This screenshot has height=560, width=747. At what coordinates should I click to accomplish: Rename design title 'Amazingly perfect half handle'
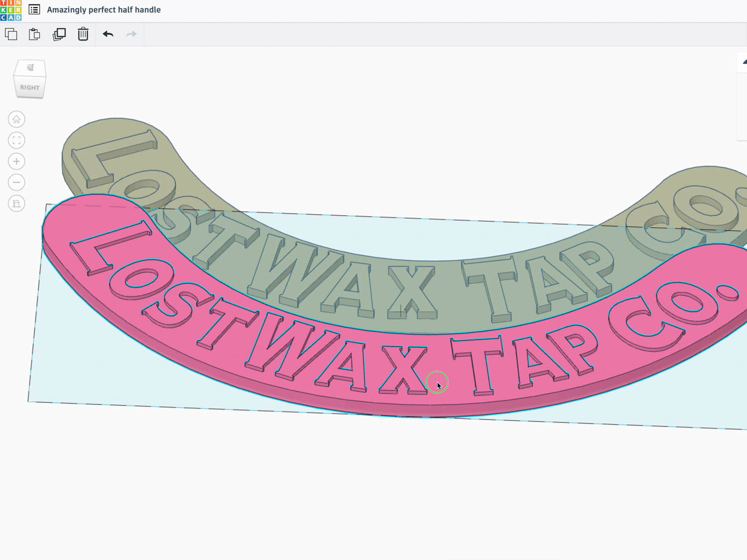tap(104, 9)
